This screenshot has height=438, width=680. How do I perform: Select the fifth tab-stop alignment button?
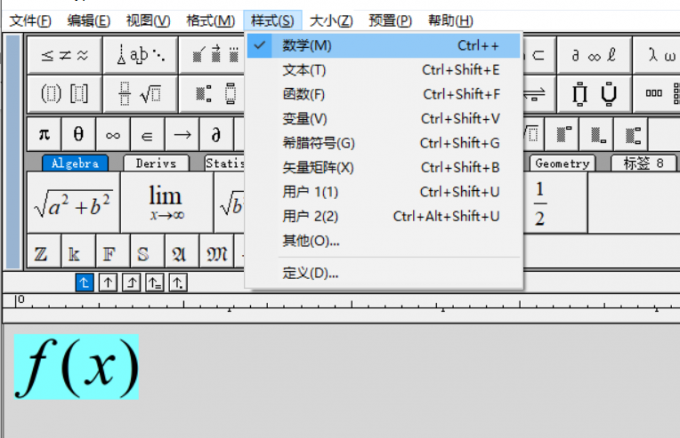tap(178, 283)
